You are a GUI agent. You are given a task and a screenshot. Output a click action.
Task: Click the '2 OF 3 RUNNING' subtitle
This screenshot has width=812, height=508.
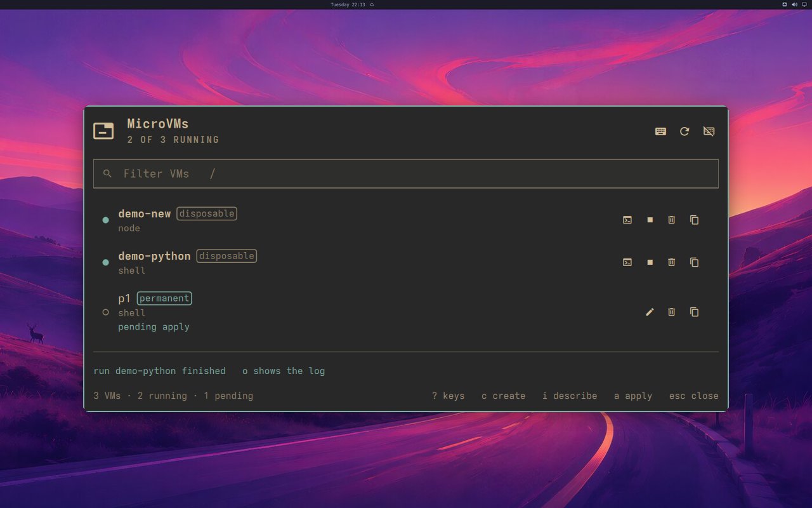coord(173,140)
